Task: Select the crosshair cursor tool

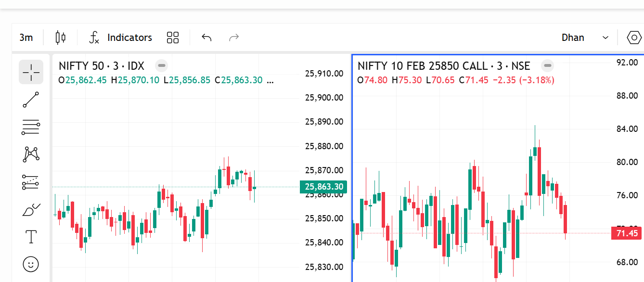Action: point(31,72)
